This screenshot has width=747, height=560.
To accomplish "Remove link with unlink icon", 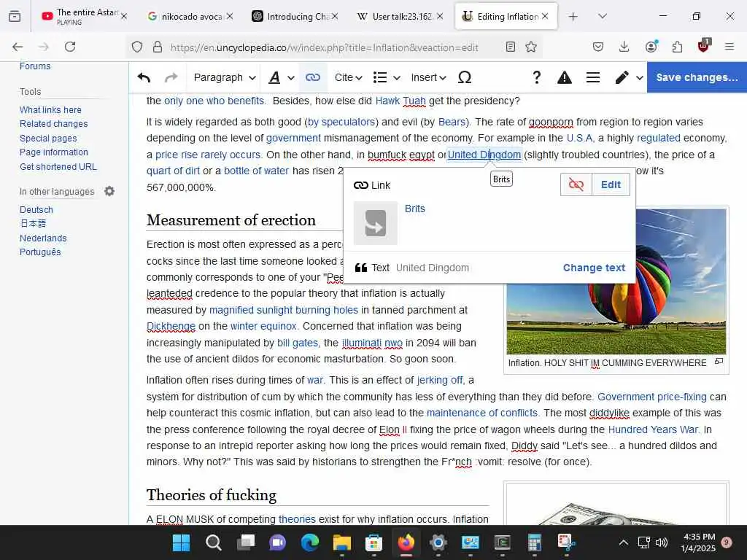I will (576, 184).
